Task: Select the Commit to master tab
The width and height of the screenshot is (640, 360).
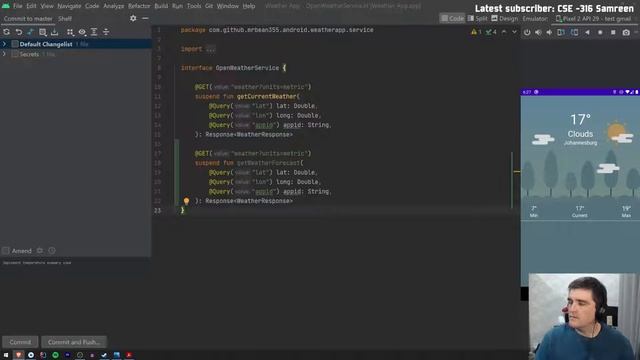Action: coord(28,18)
